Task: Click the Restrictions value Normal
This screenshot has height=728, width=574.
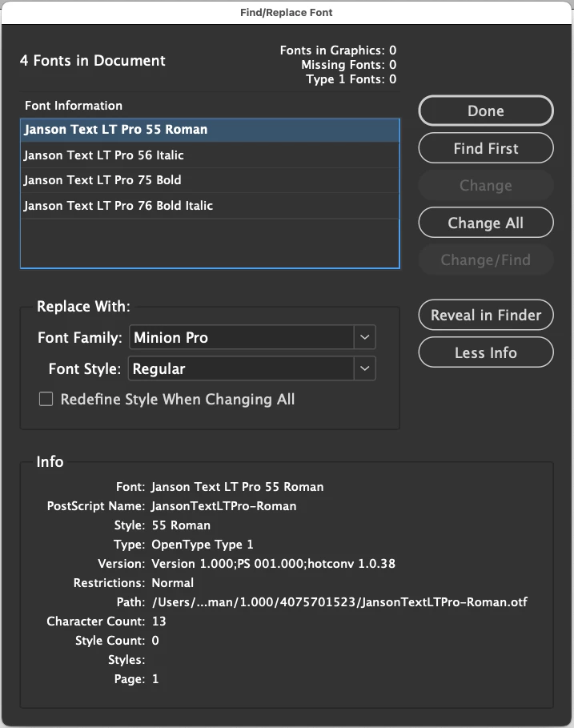Action: tap(173, 583)
